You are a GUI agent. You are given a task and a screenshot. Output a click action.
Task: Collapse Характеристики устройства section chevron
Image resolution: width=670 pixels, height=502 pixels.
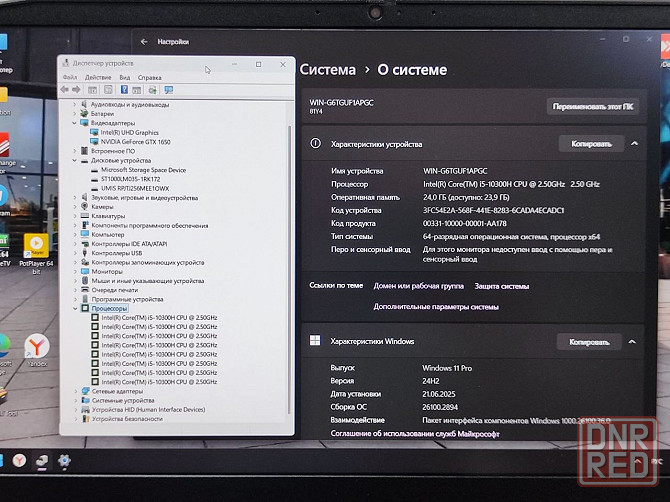click(x=635, y=144)
